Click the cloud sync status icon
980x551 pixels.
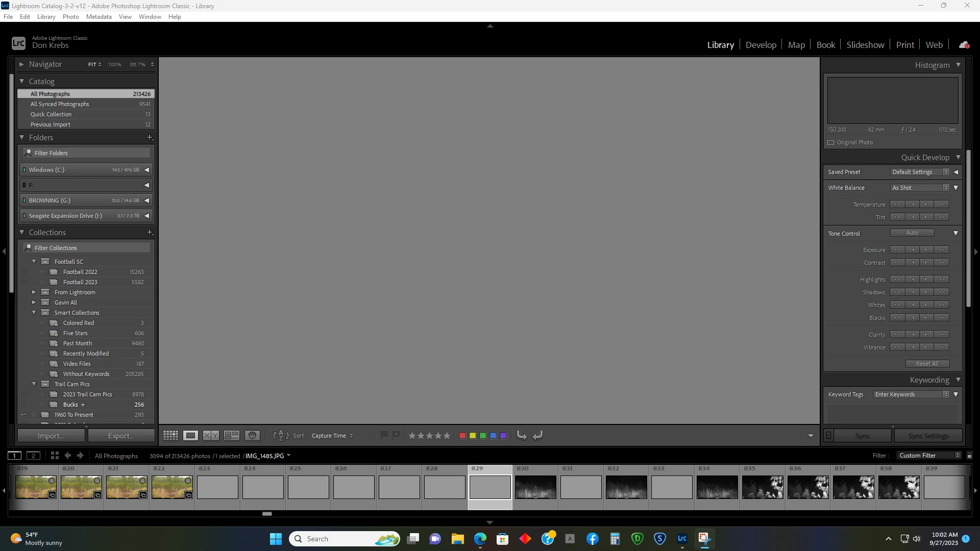tap(964, 45)
